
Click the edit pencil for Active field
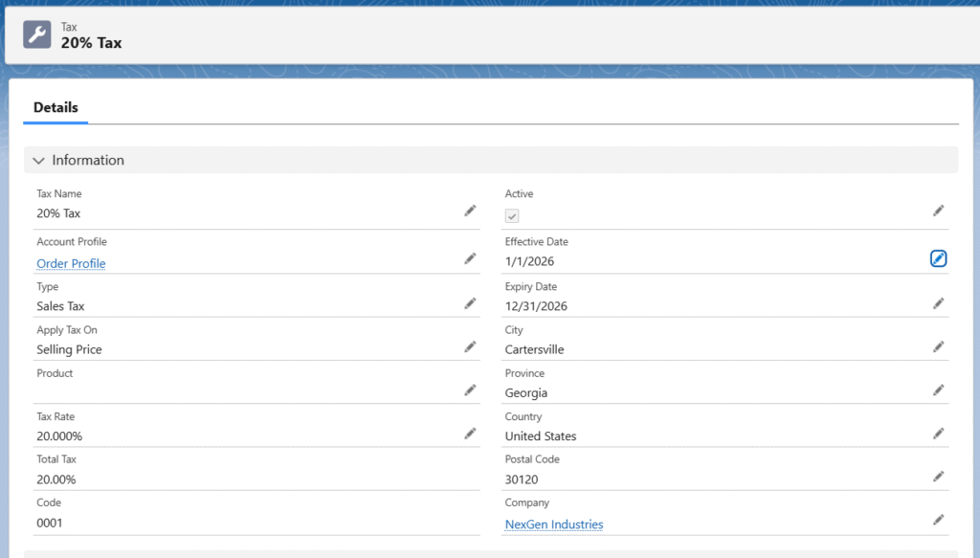[x=939, y=211]
